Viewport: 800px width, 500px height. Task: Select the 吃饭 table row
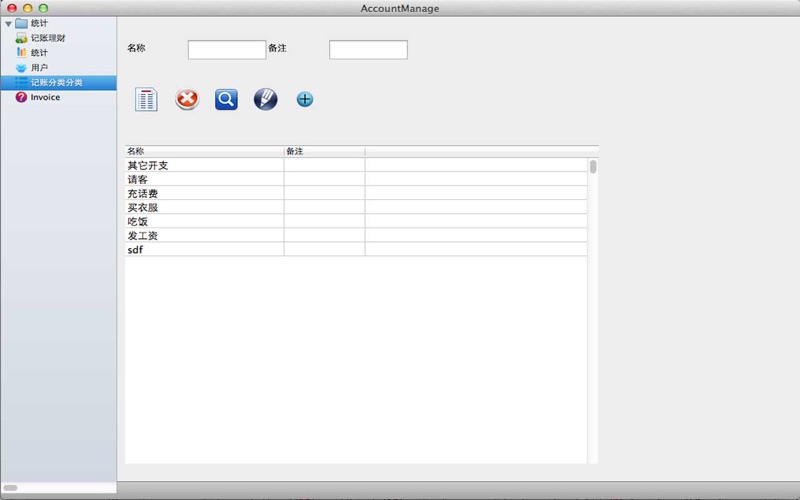[x=356, y=221]
